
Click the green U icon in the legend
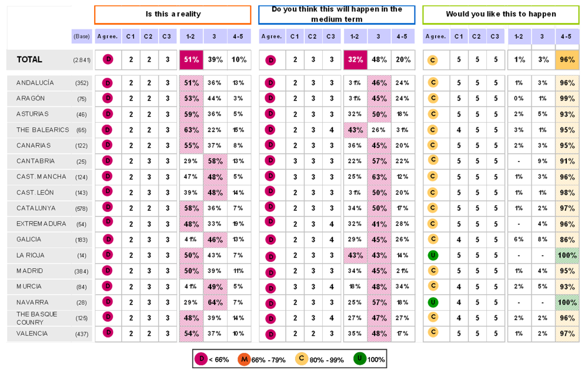point(359,359)
